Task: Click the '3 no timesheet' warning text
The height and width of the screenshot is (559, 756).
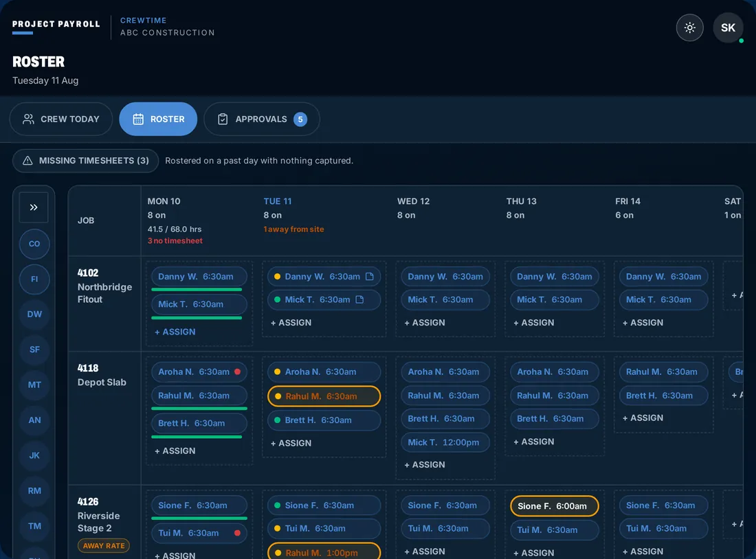Action: 175,240
